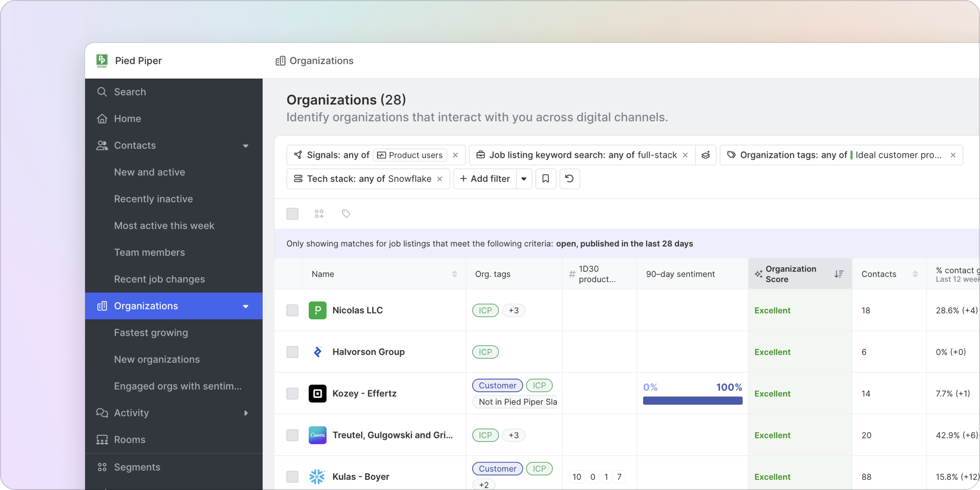Screen dimensions: 980x490
Task: Click the 1D30 product column header
Action: coord(600,274)
